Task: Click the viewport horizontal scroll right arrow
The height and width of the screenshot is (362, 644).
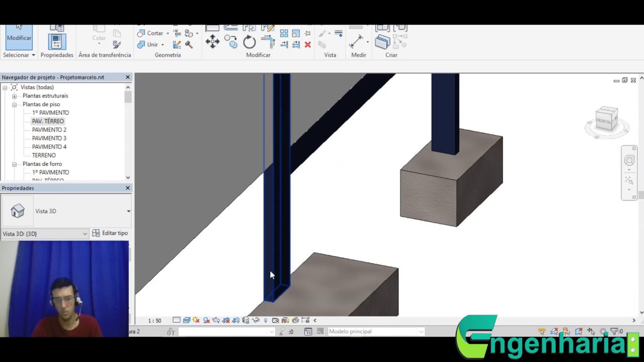Action: (x=633, y=320)
